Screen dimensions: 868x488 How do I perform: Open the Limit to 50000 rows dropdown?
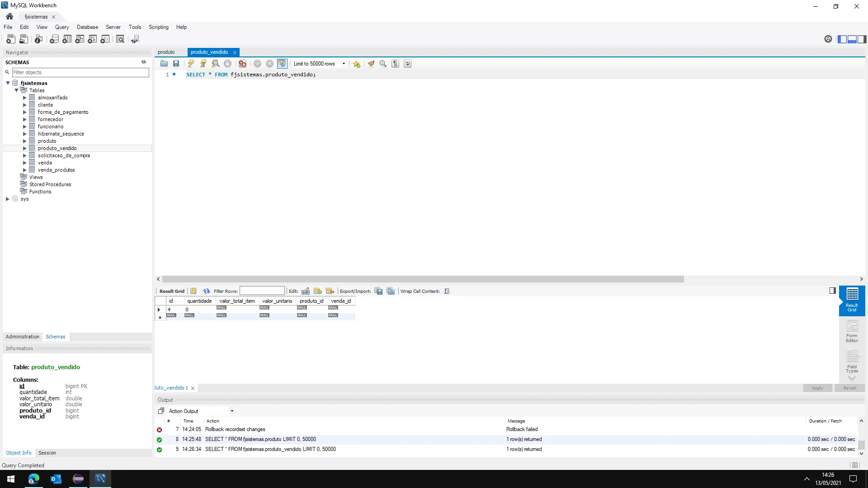(344, 64)
